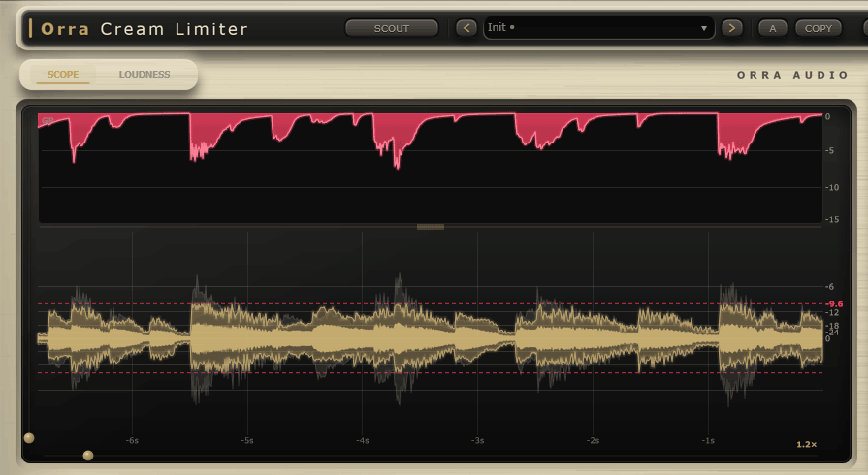Go to next preset arrow
Image resolution: width=868 pixels, height=475 pixels.
tap(732, 28)
